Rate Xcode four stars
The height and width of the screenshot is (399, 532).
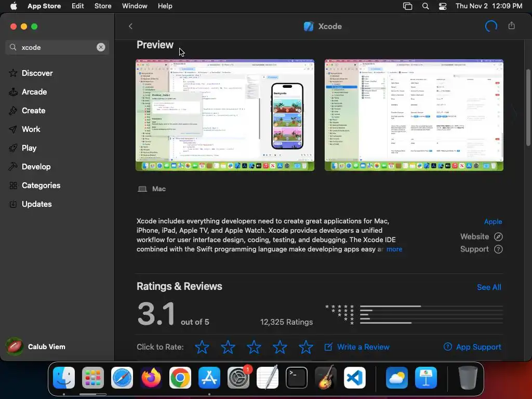(x=280, y=347)
